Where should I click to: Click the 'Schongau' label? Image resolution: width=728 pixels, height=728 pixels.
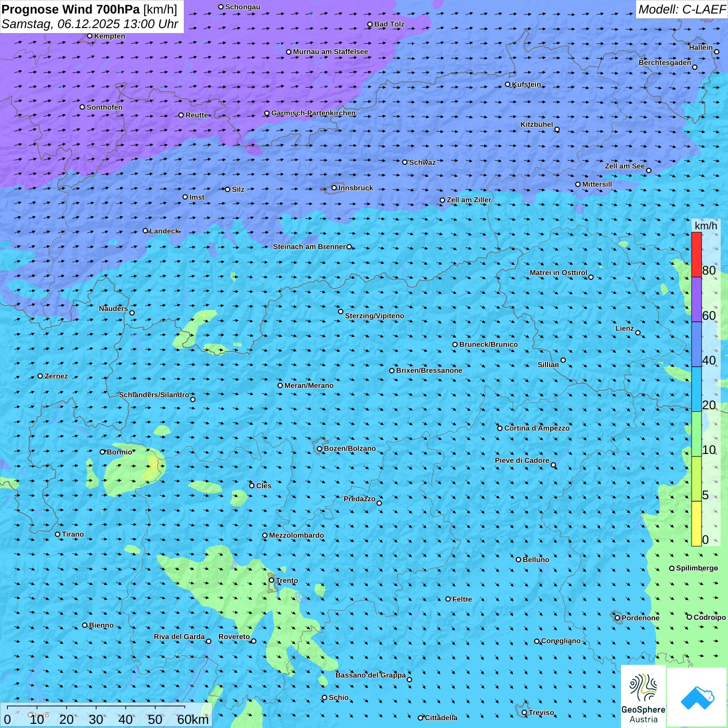pyautogui.click(x=243, y=7)
